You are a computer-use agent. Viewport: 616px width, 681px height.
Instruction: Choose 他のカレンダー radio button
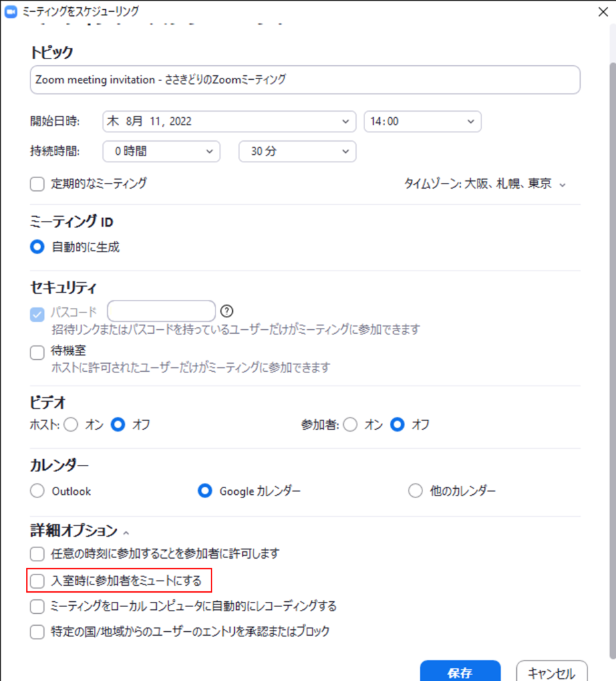415,491
